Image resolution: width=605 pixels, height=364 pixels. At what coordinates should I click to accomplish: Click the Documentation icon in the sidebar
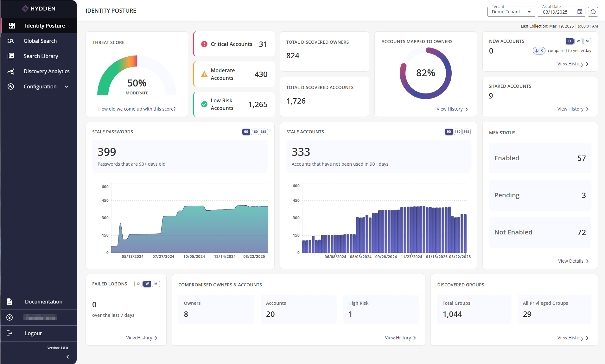coord(10,301)
